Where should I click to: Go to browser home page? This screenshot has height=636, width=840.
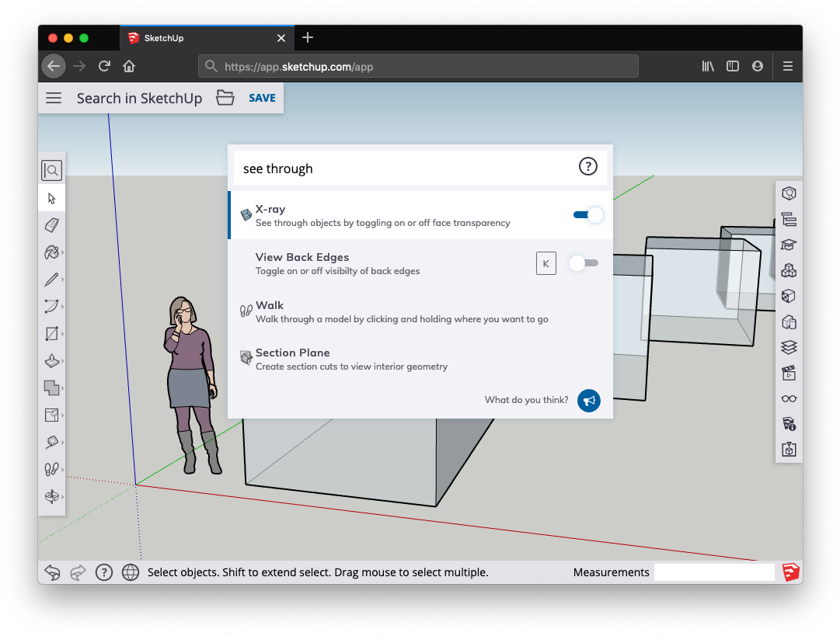[x=129, y=66]
